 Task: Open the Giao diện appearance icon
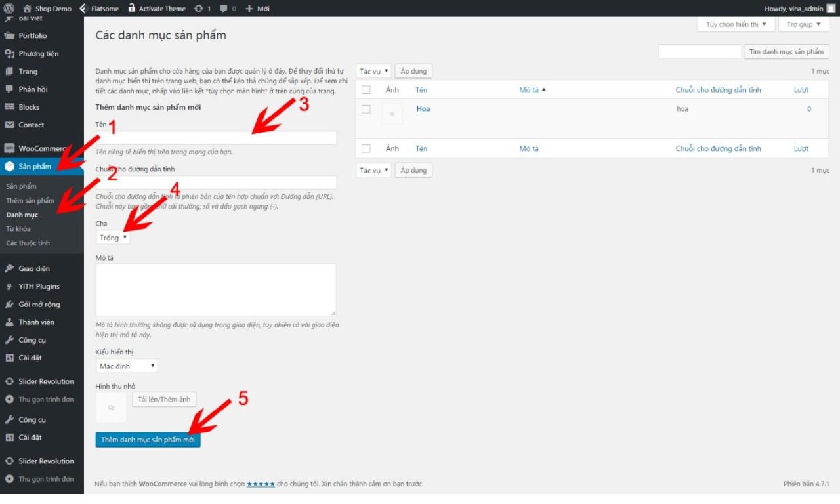click(9, 268)
